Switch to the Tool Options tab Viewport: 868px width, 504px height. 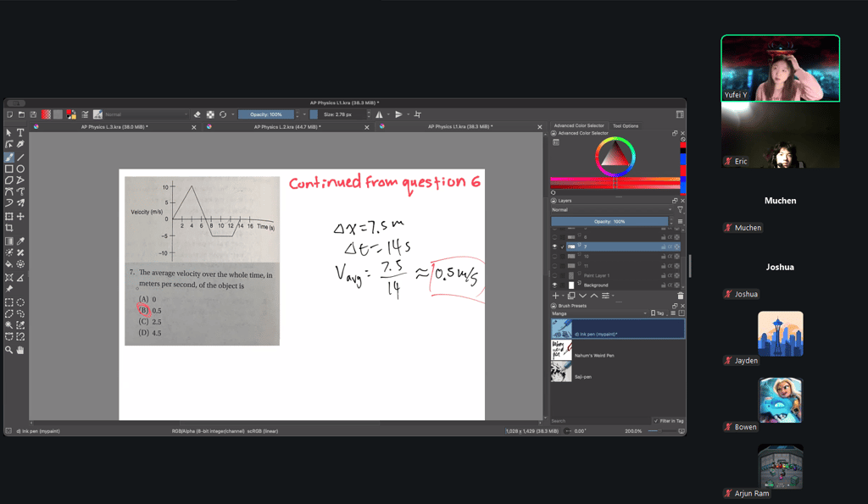[x=626, y=126]
